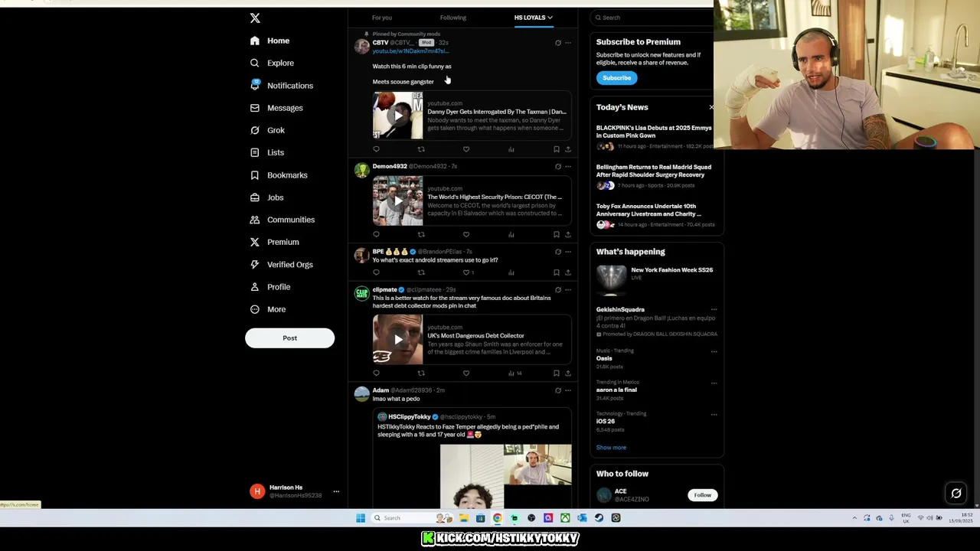Open Lists icon in sidebar
This screenshot has width=980, height=551.
[255, 152]
